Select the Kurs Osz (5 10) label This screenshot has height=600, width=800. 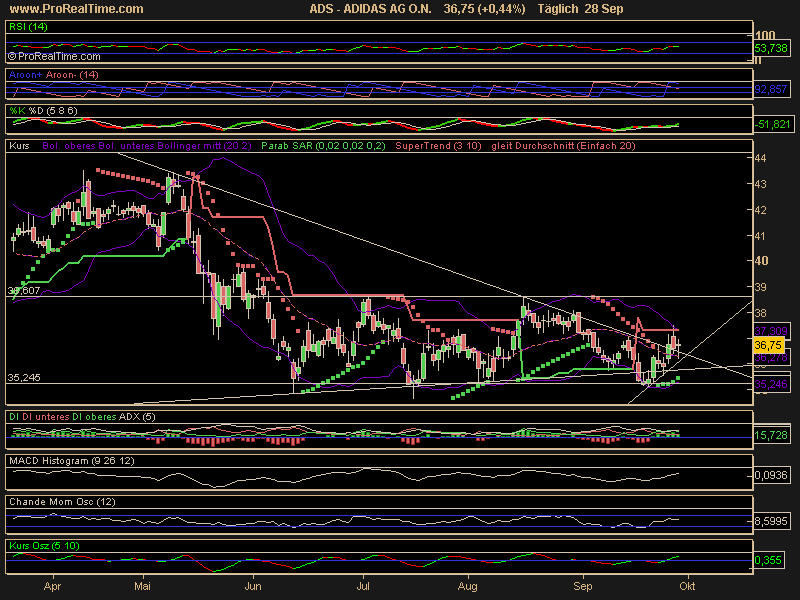44,545
